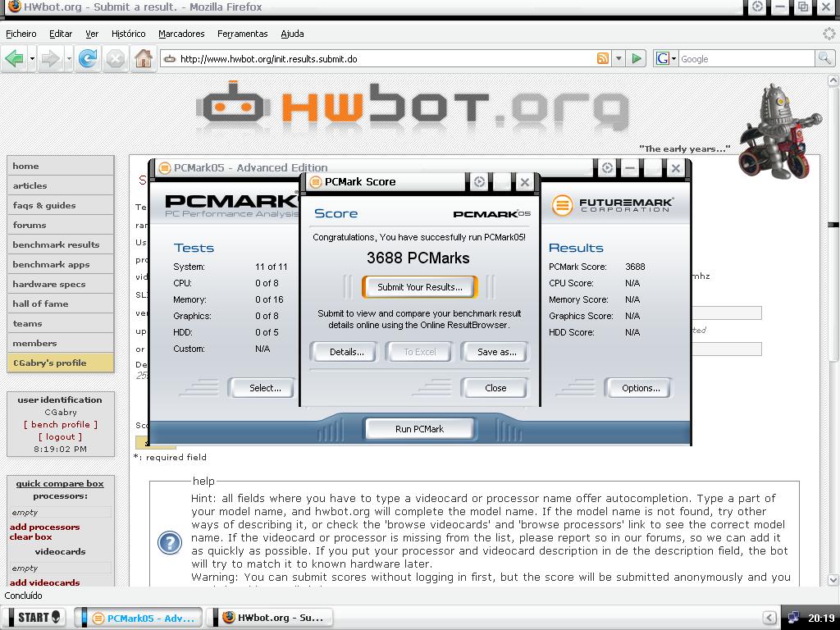Screen dimensions: 840x630
Task: Switch to HWbot.org taskbar item
Action: [271, 619]
